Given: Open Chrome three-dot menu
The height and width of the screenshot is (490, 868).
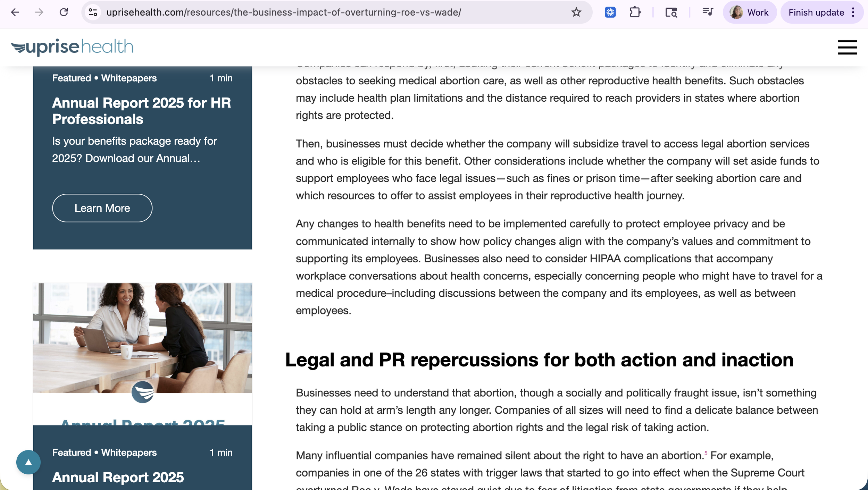Looking at the screenshot, I should coord(853,12).
